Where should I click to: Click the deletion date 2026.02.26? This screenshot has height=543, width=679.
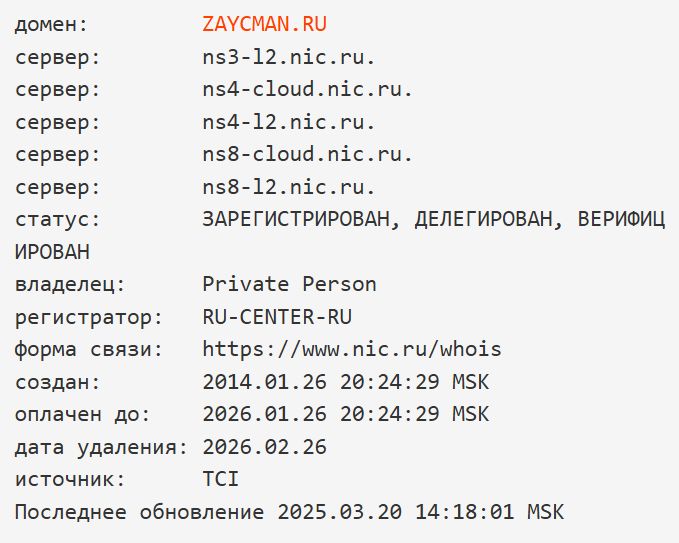[264, 447]
